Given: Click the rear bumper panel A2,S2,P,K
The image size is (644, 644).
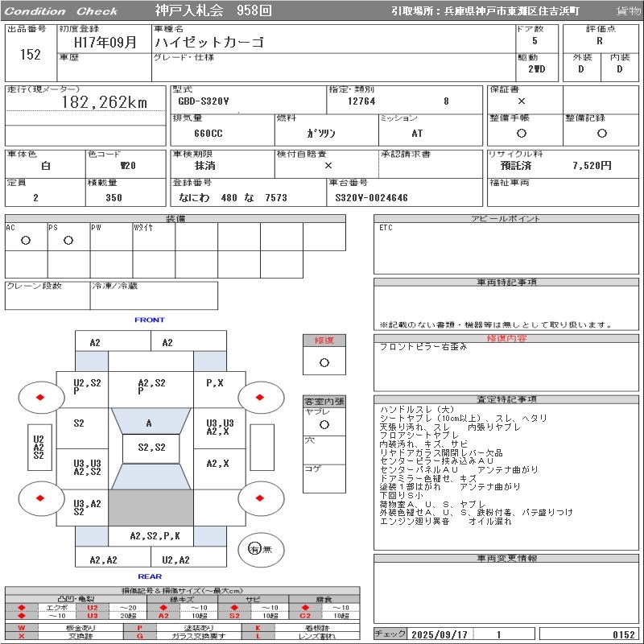Looking at the screenshot, I should pyautogui.click(x=155, y=536).
